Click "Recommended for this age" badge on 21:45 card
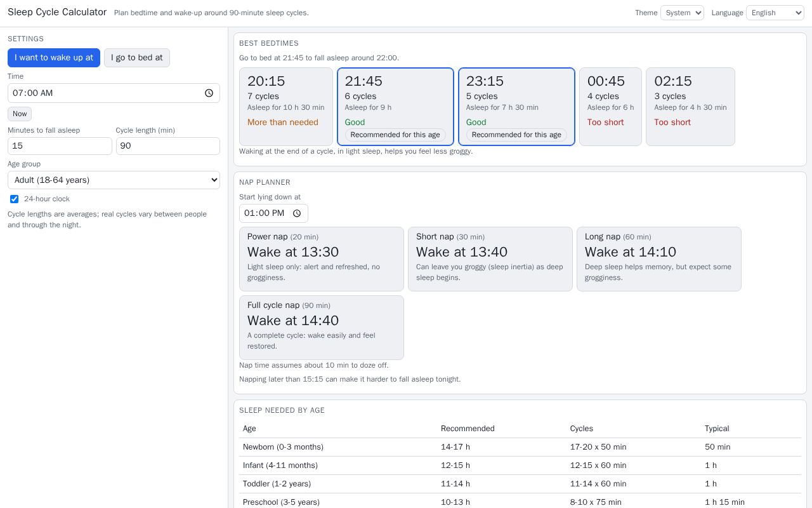The image size is (812, 508). 395,135
